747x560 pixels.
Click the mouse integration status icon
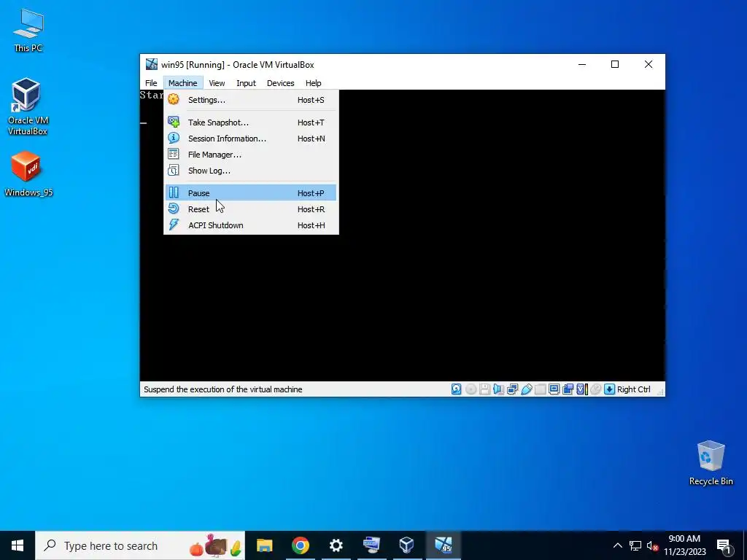[x=595, y=389]
